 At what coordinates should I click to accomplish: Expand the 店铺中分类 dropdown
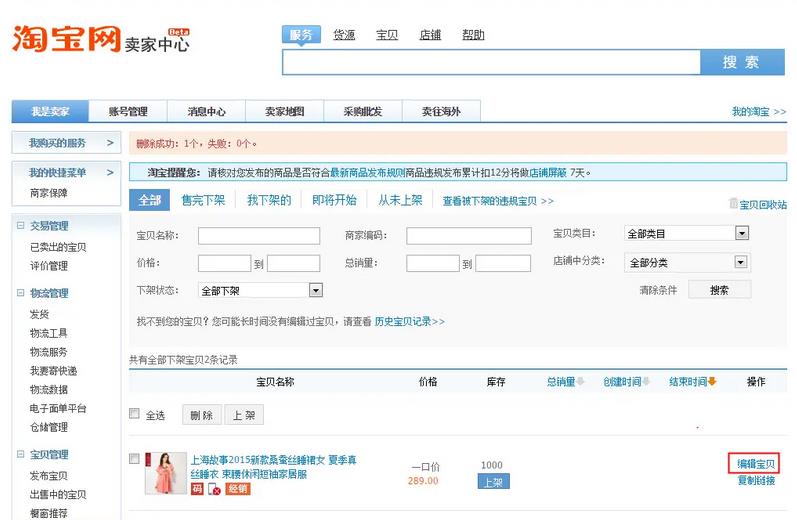tap(741, 262)
